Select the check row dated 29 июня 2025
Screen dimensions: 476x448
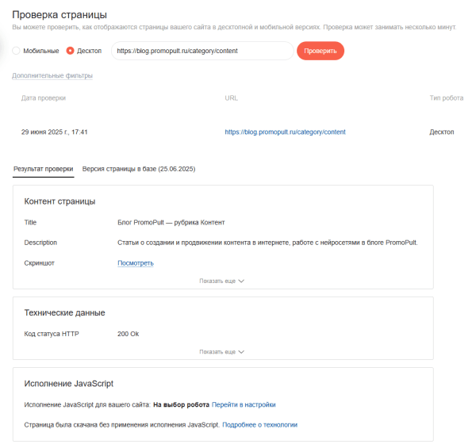click(55, 132)
